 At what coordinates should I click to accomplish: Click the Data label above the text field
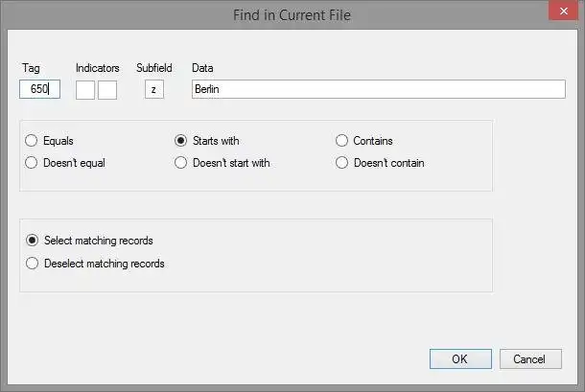[202, 68]
